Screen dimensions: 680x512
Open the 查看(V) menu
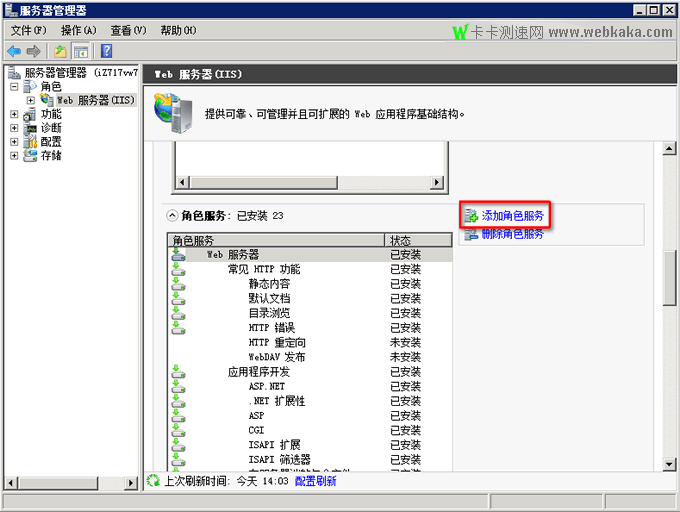pos(128,31)
